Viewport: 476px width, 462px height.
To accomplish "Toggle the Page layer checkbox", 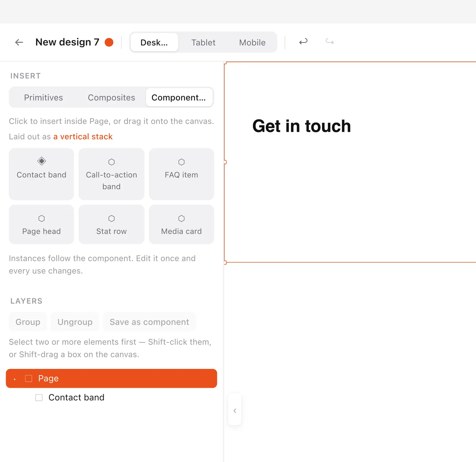I will [x=29, y=378].
